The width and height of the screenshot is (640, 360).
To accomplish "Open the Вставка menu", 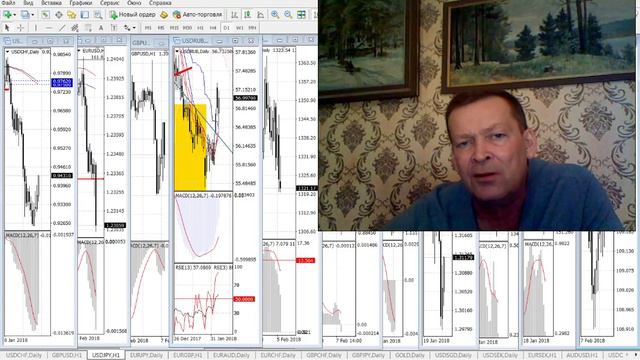I will coord(51,3).
